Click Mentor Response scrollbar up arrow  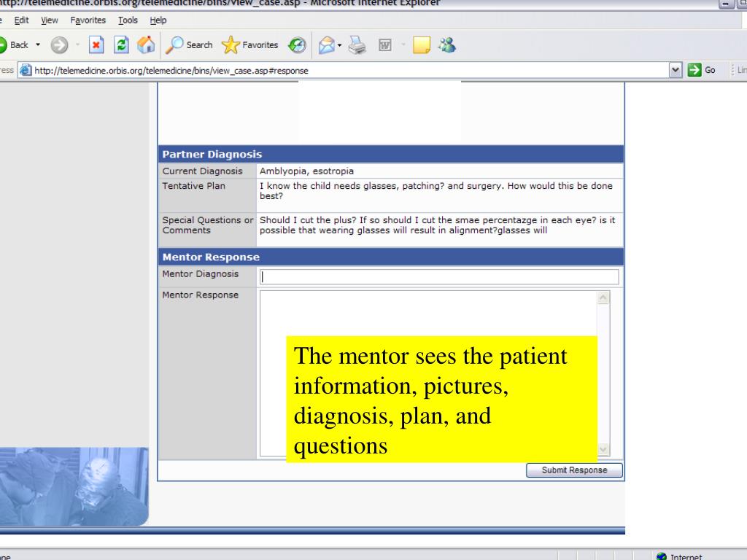603,297
